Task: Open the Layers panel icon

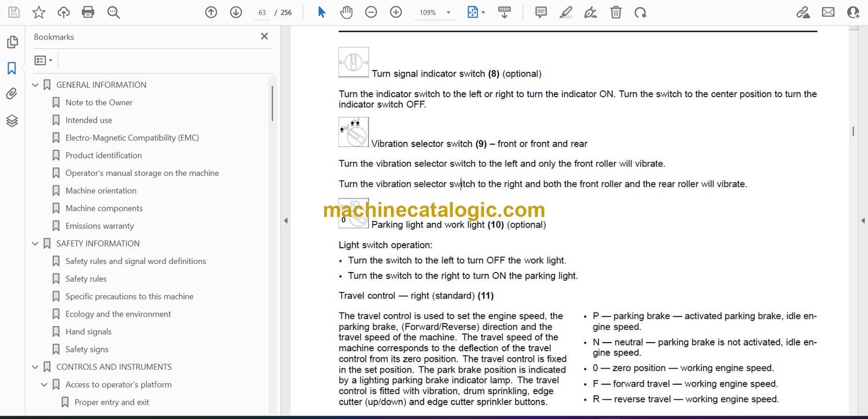Action: point(12,120)
